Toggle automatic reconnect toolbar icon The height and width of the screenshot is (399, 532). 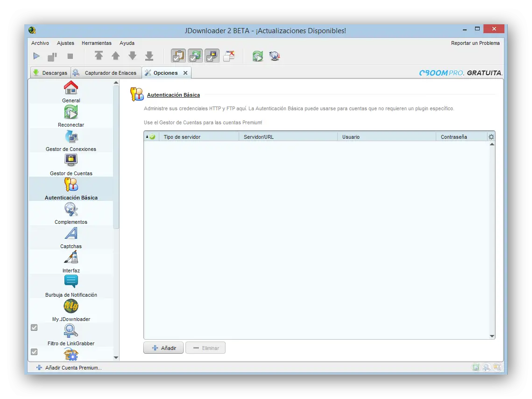(195, 56)
